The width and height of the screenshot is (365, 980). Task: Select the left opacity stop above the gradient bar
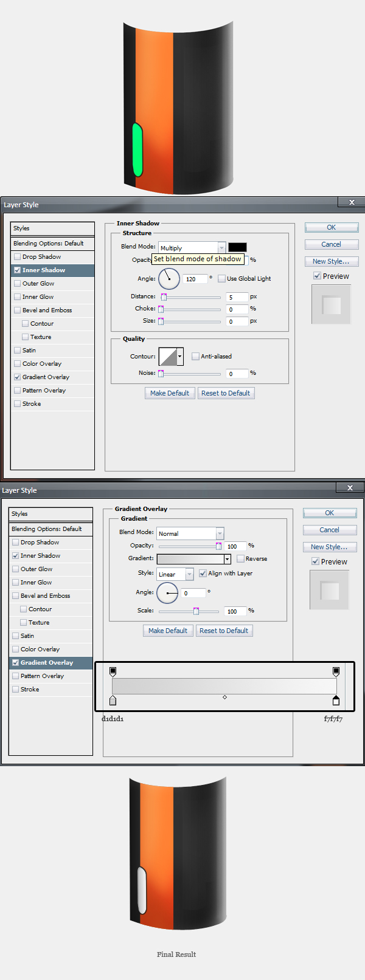pyautogui.click(x=113, y=671)
